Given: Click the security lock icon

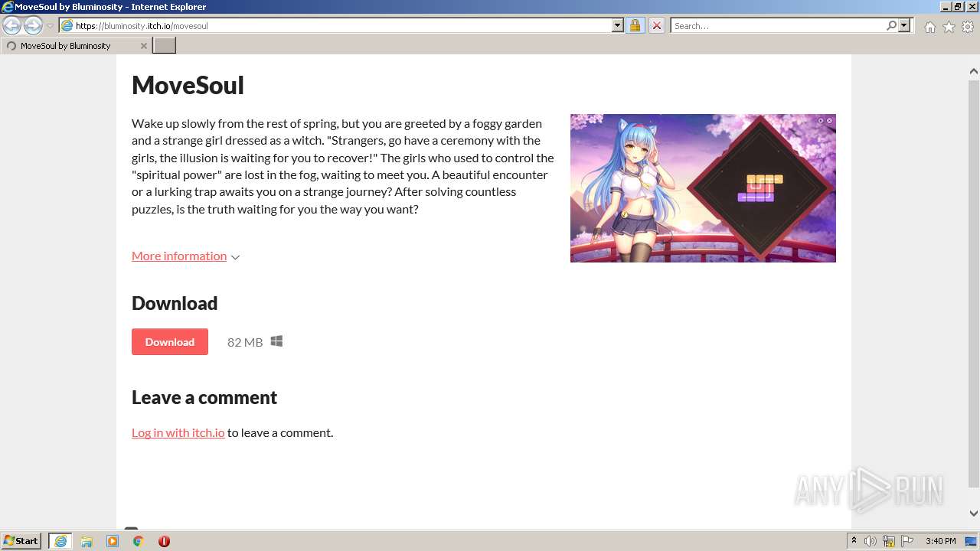Looking at the screenshot, I should (x=635, y=25).
